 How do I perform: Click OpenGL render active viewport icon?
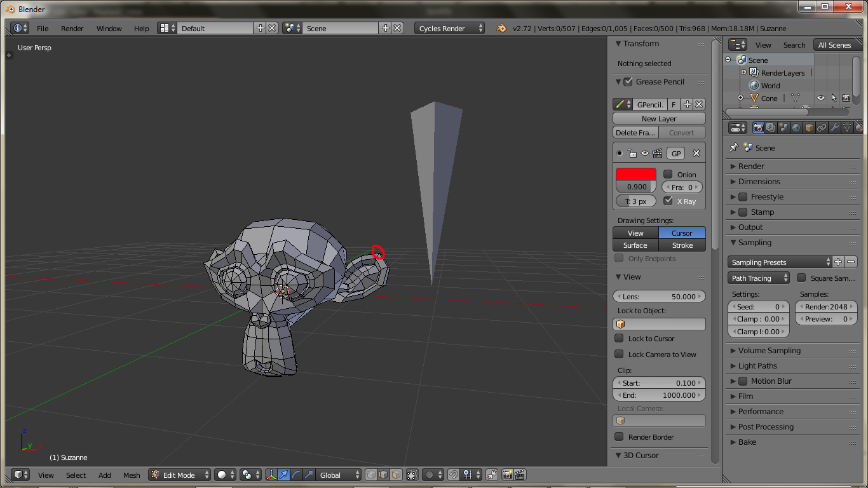pos(507,475)
